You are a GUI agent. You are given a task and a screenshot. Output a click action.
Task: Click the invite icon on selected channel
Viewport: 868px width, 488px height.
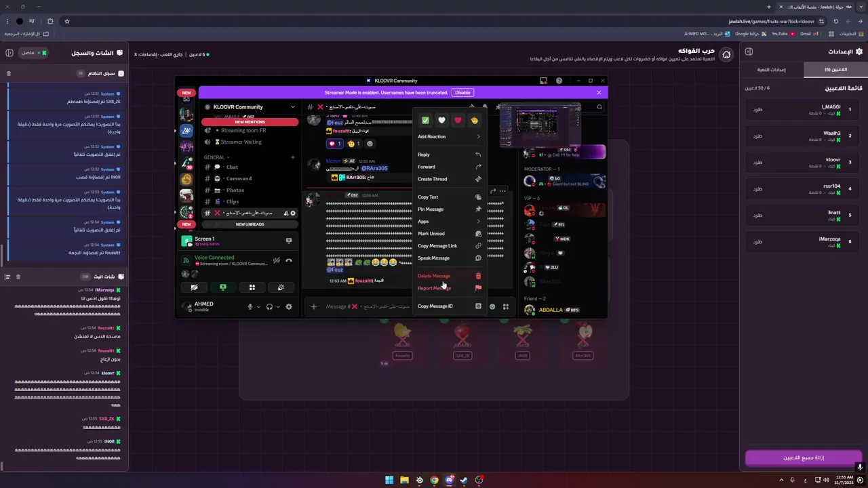[285, 213]
